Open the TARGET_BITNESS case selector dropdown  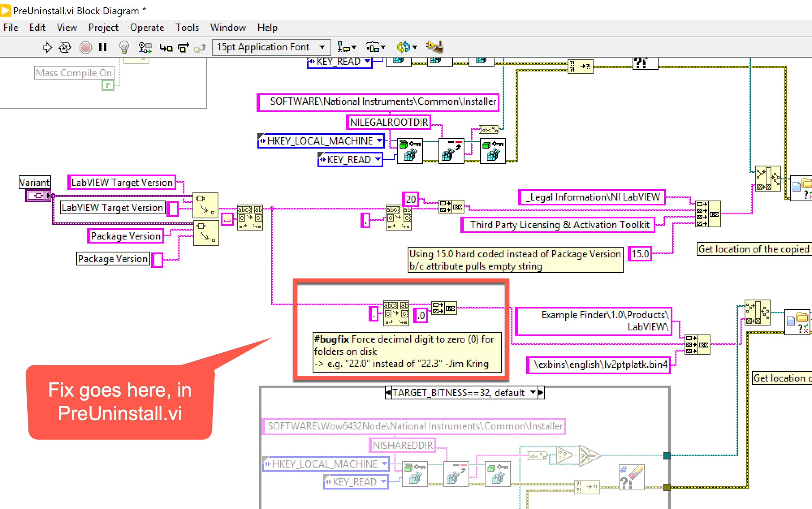[x=533, y=393]
